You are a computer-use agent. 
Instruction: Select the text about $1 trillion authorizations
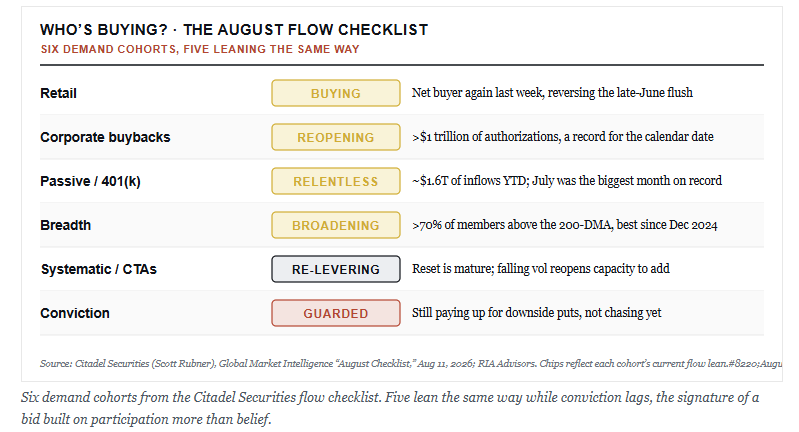click(x=563, y=137)
